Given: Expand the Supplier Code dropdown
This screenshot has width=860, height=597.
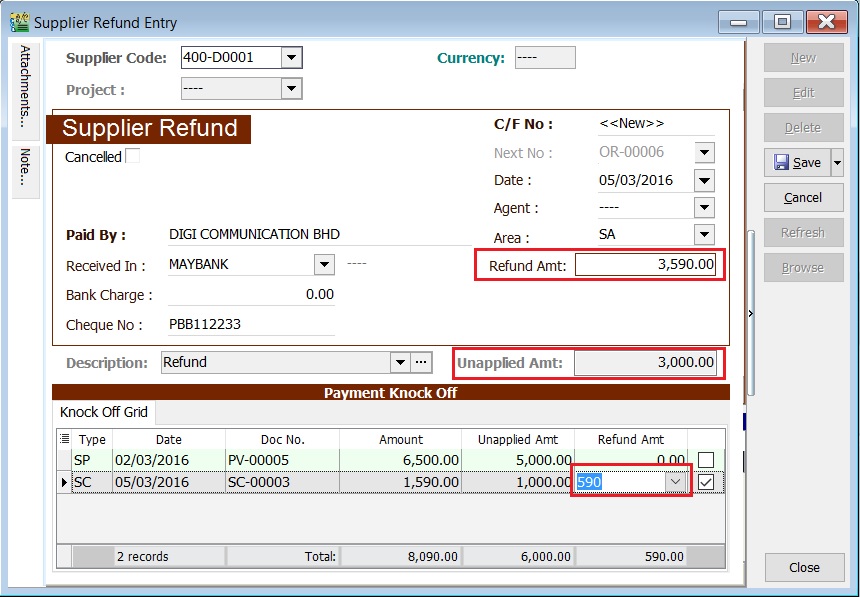Looking at the screenshot, I should (x=291, y=58).
